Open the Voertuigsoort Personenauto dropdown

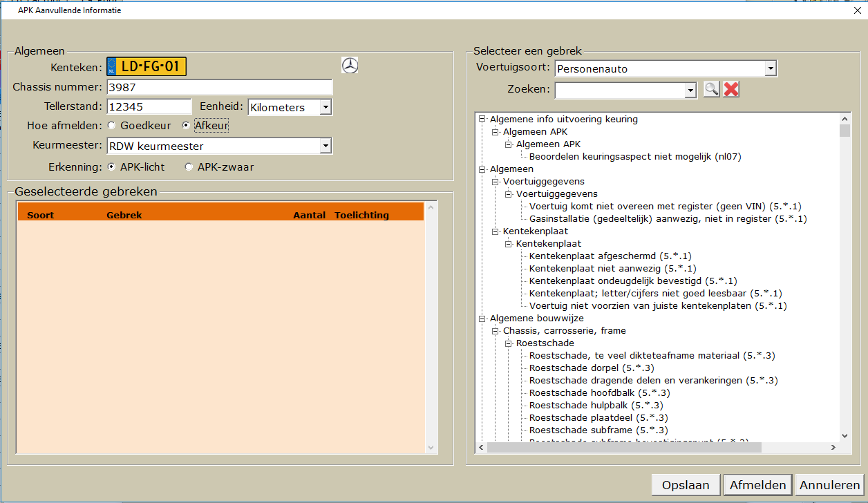point(771,69)
